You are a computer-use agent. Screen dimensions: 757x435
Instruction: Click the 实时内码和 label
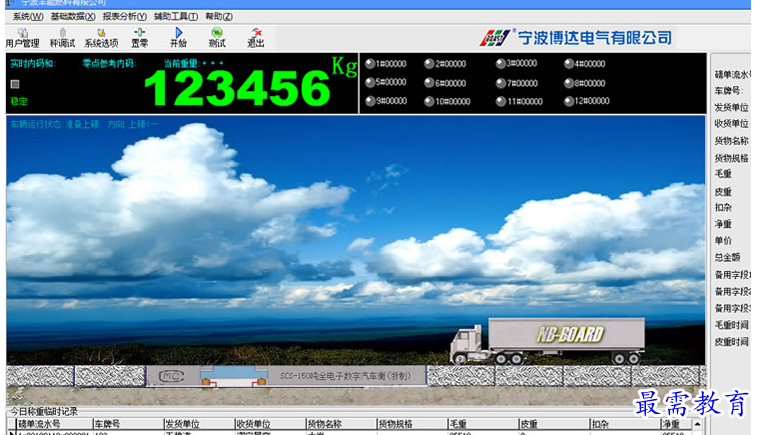tap(33, 64)
